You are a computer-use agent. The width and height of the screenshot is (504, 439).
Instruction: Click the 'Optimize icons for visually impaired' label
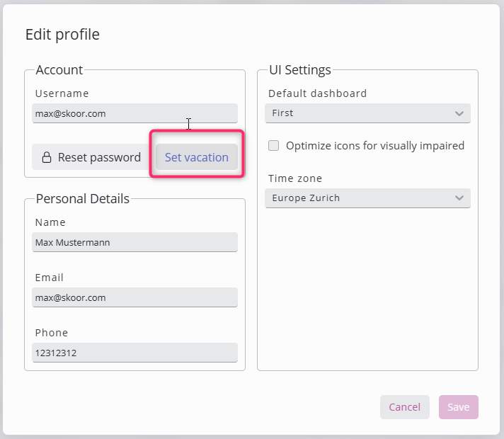click(374, 146)
